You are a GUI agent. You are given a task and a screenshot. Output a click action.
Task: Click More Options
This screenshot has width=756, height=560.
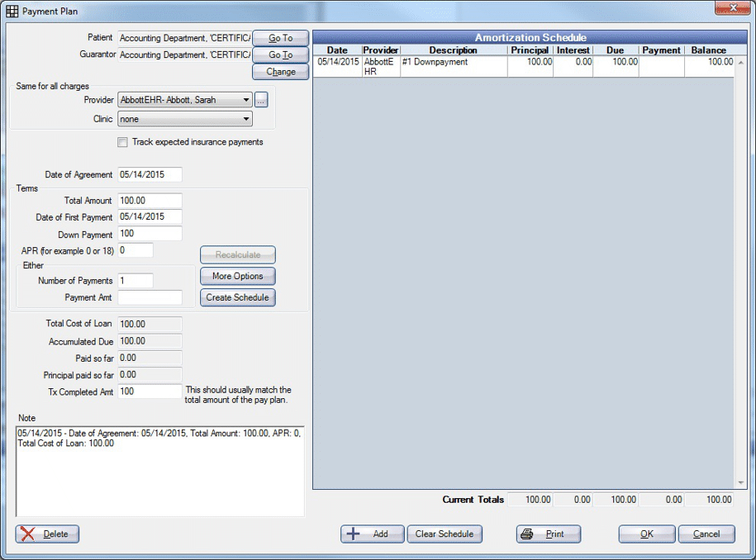pyautogui.click(x=237, y=276)
